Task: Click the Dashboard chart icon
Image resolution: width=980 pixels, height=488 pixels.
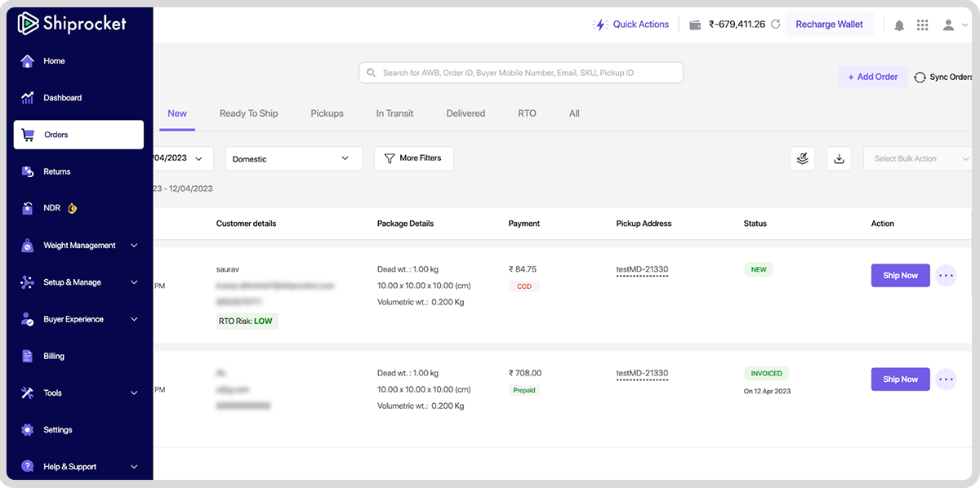Action: point(28,98)
